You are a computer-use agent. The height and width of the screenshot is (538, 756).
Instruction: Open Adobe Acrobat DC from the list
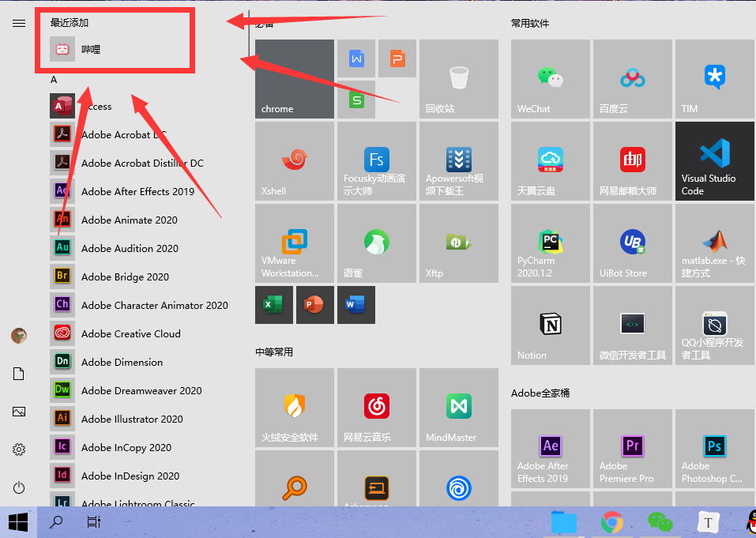pyautogui.click(x=145, y=134)
